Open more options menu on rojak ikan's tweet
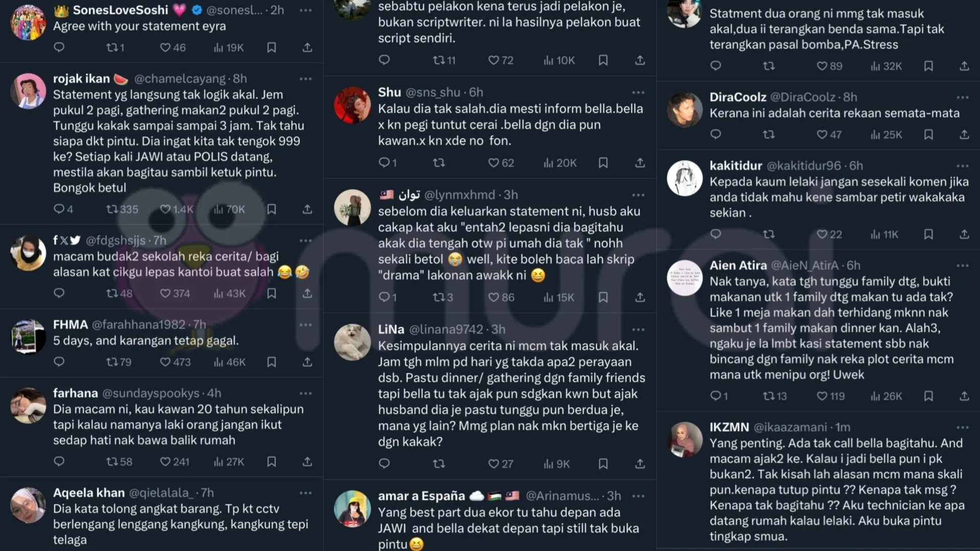The height and width of the screenshot is (551, 980). pyautogui.click(x=306, y=79)
